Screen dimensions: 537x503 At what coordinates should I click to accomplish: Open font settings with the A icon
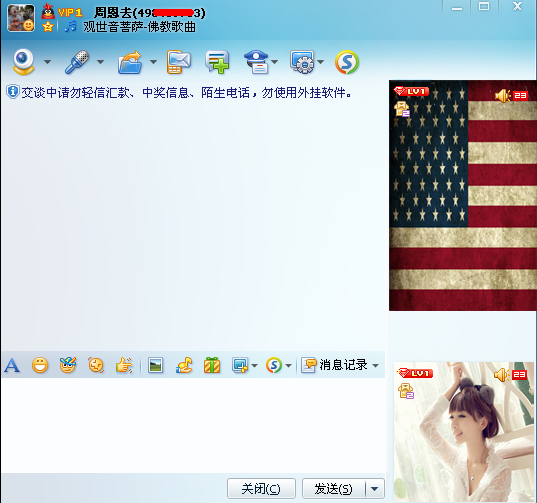[12, 365]
